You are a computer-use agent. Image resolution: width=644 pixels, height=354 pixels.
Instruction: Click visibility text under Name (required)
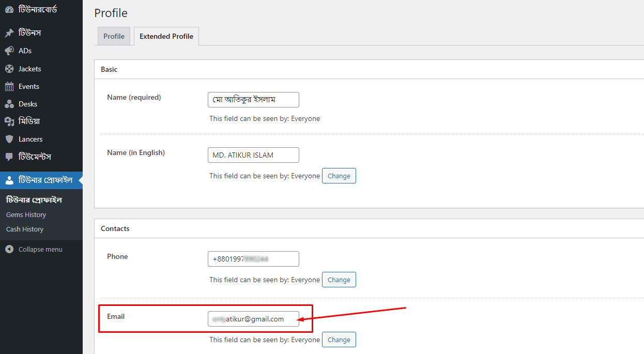coord(265,118)
